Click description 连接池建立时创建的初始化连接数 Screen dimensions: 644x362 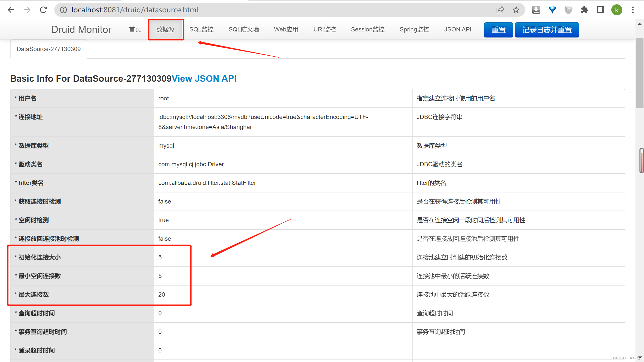point(462,257)
